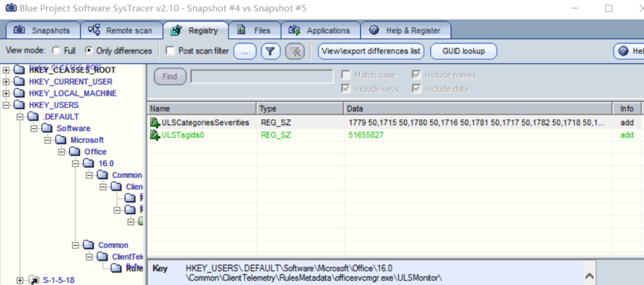Viewport: 644px width, 285px height.
Task: Open the Help & Register tab
Action: click(x=406, y=30)
